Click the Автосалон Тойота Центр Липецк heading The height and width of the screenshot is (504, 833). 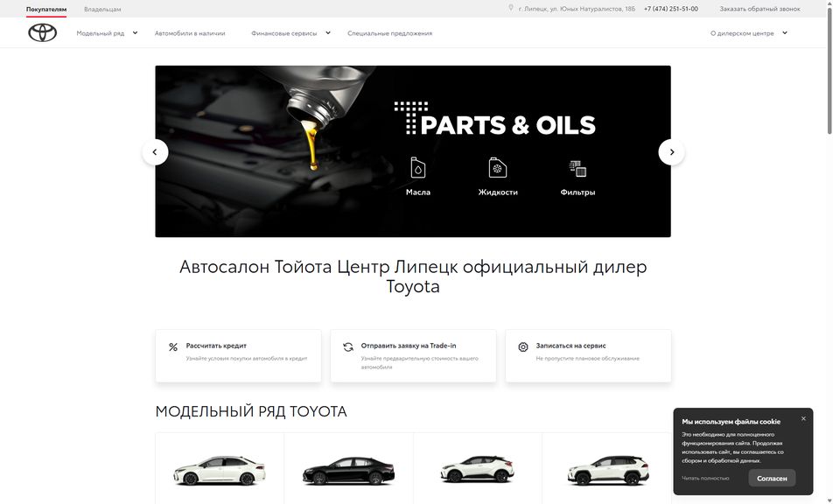point(413,276)
